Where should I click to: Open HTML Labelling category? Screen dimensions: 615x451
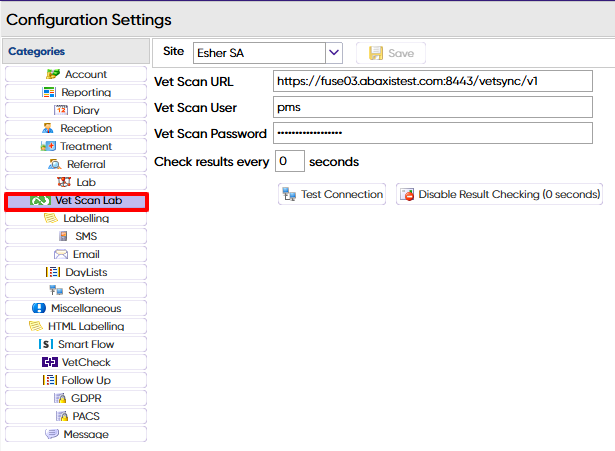click(x=76, y=327)
